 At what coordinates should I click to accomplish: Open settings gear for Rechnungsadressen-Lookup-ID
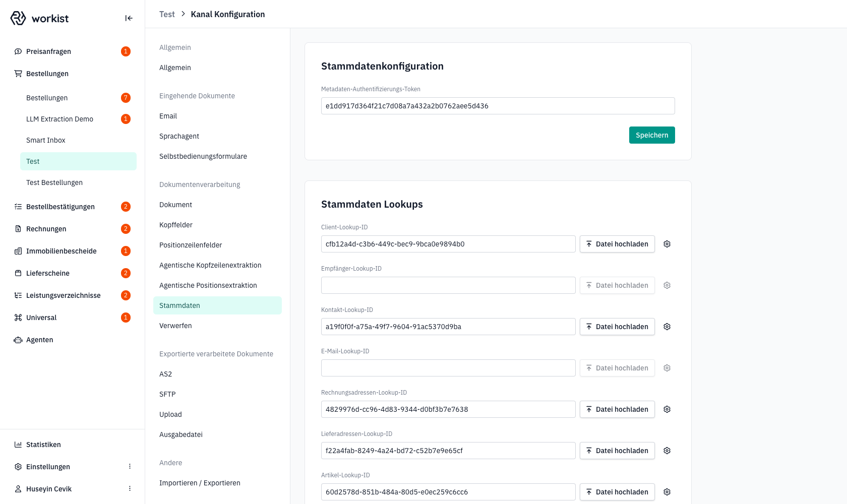pos(667,409)
